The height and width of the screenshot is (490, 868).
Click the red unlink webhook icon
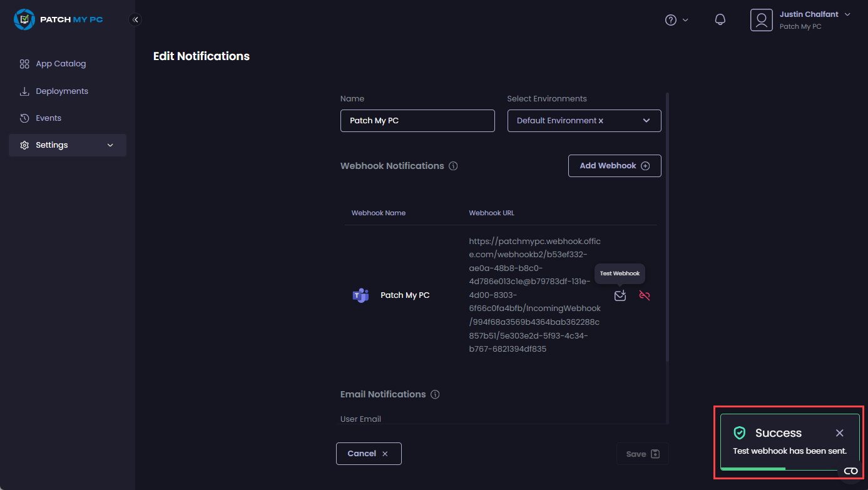pyautogui.click(x=644, y=295)
